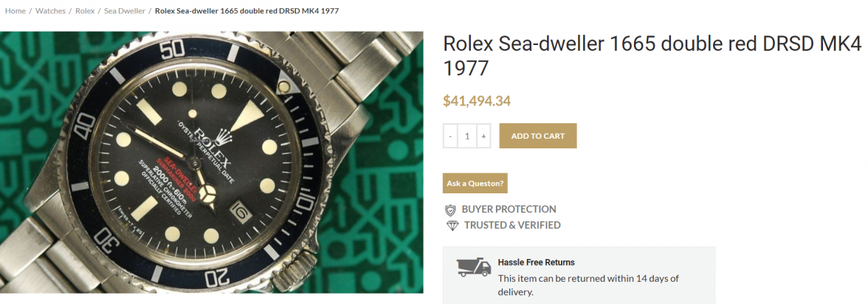Viewport: 868px width, 304px height.
Task: Click the Buyer Protection shield icon
Action: (450, 210)
